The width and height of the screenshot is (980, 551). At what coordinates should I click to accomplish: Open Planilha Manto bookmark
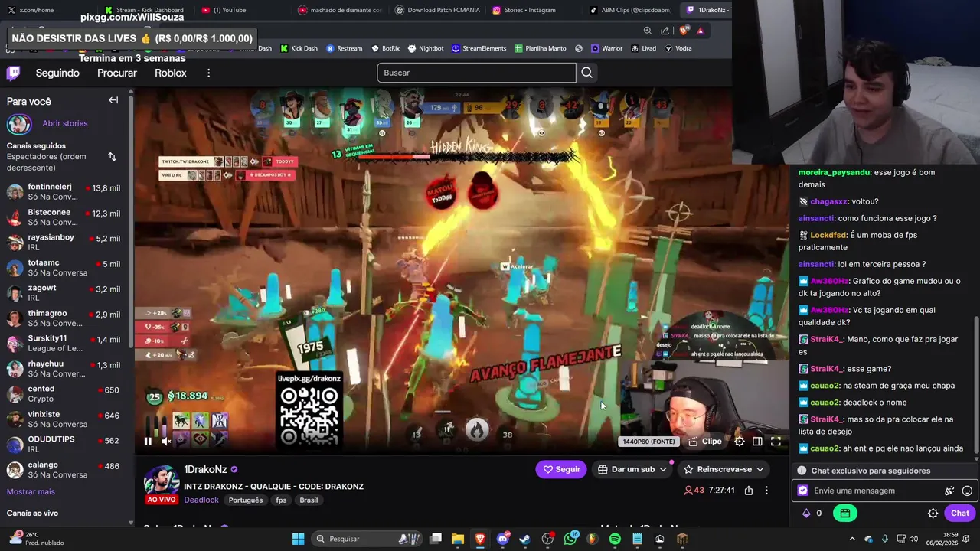541,48
